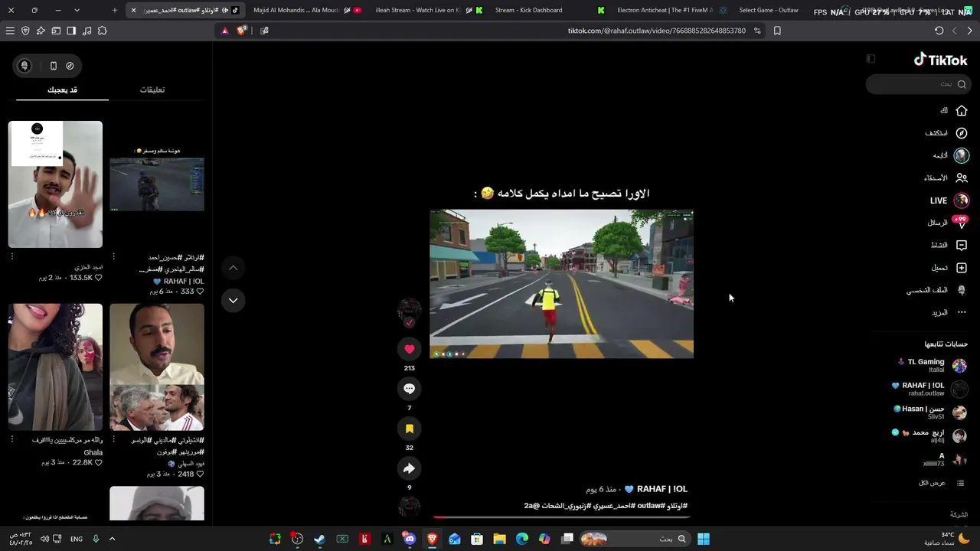
Task: Share the video using the arrow icon
Action: (409, 468)
